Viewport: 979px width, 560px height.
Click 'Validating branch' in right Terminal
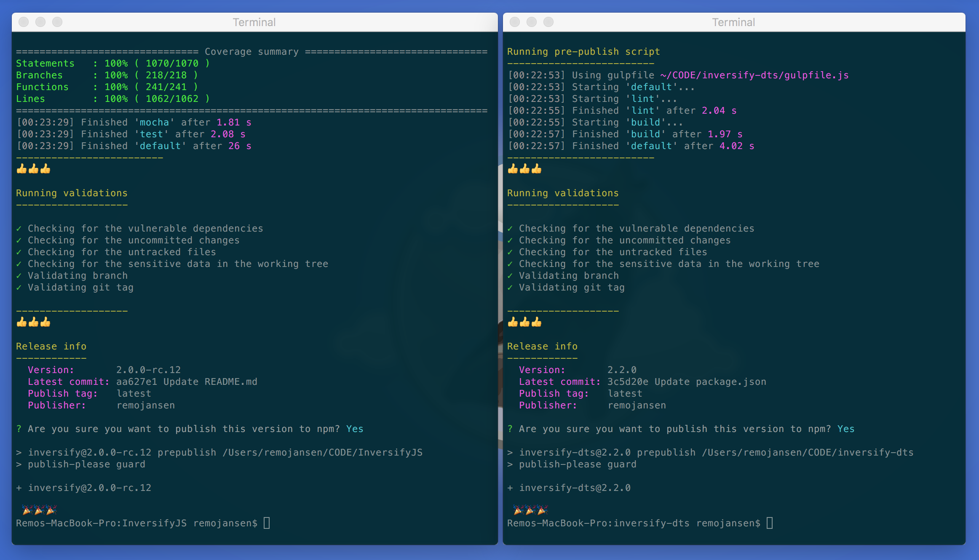click(563, 276)
